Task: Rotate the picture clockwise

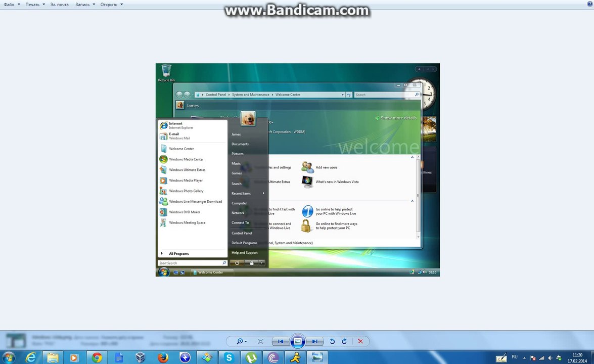Action: click(344, 341)
